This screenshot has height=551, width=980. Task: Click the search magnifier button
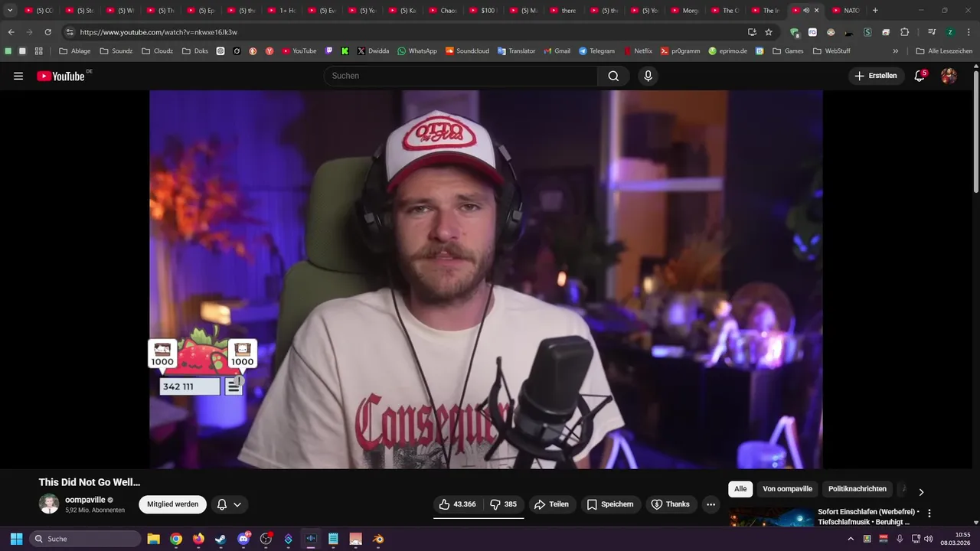coord(613,76)
